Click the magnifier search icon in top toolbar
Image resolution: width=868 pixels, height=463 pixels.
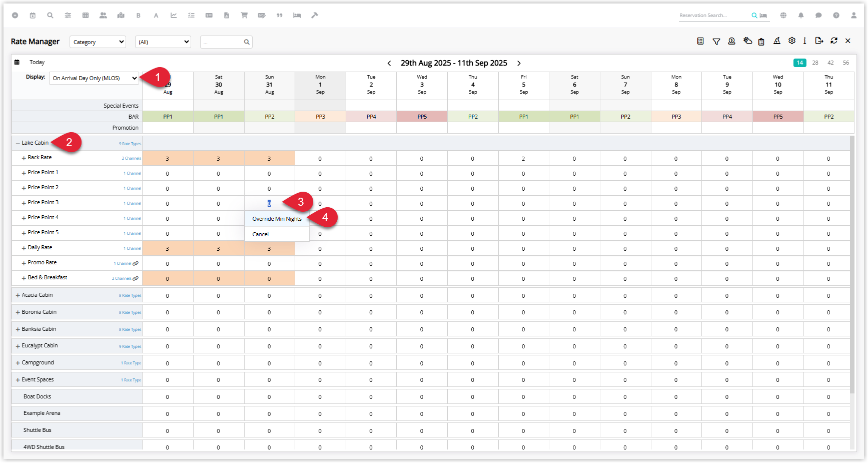point(50,16)
